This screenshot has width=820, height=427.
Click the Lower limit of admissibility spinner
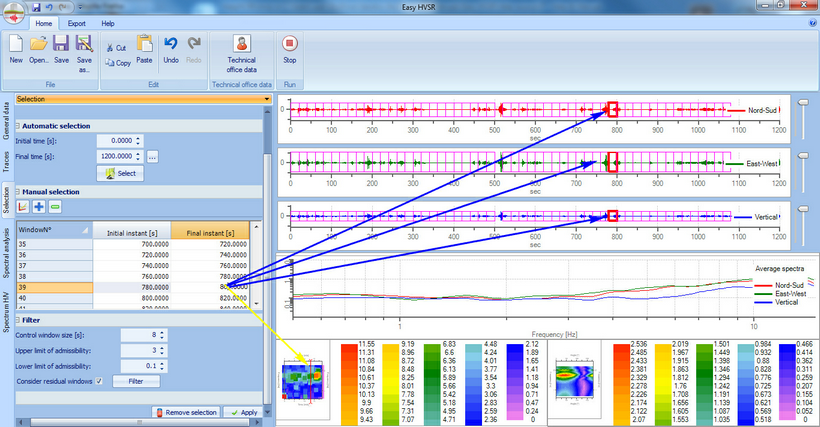point(162,366)
